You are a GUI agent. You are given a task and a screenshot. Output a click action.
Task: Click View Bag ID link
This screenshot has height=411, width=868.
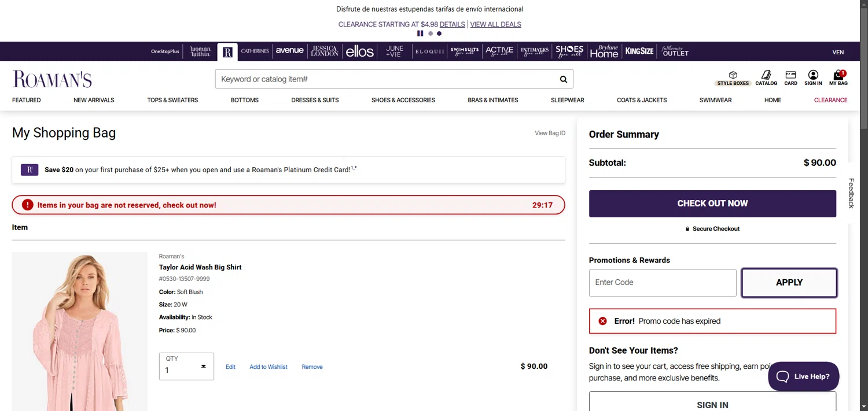550,133
